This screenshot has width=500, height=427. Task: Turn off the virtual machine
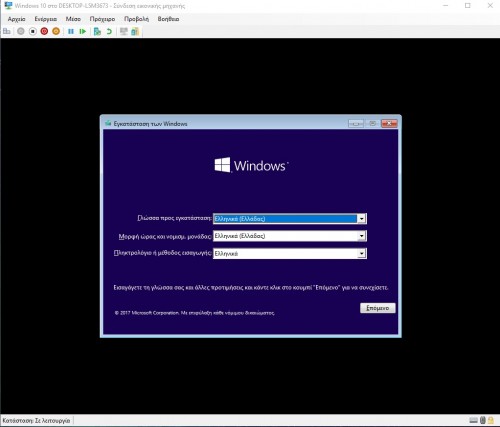(x=33, y=31)
